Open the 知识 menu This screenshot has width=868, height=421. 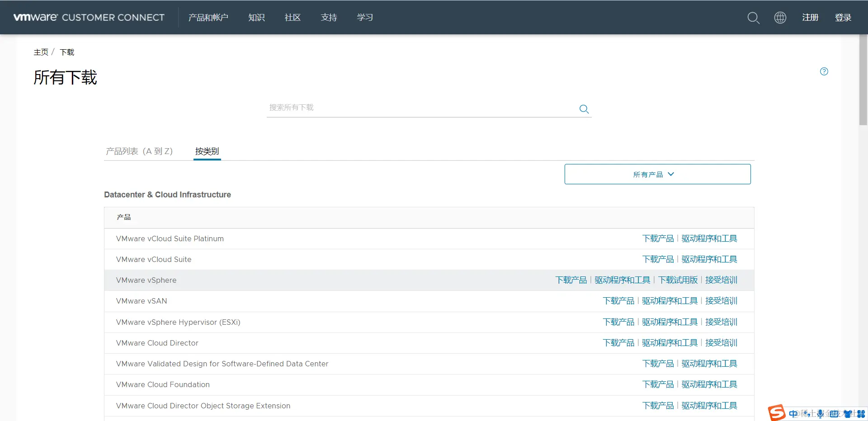(256, 17)
